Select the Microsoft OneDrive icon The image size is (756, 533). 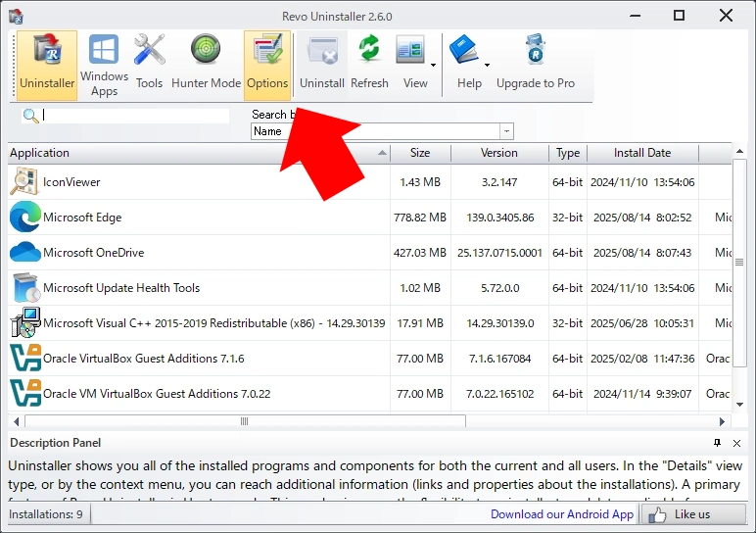[x=25, y=252]
